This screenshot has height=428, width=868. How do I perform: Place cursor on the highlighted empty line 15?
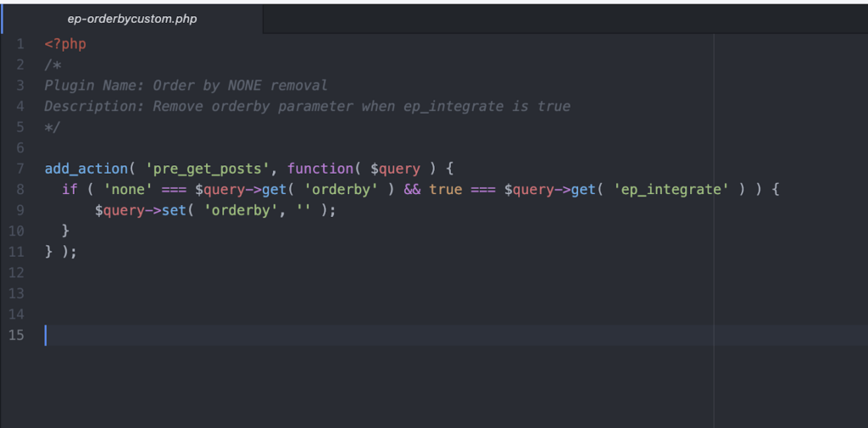(454, 335)
